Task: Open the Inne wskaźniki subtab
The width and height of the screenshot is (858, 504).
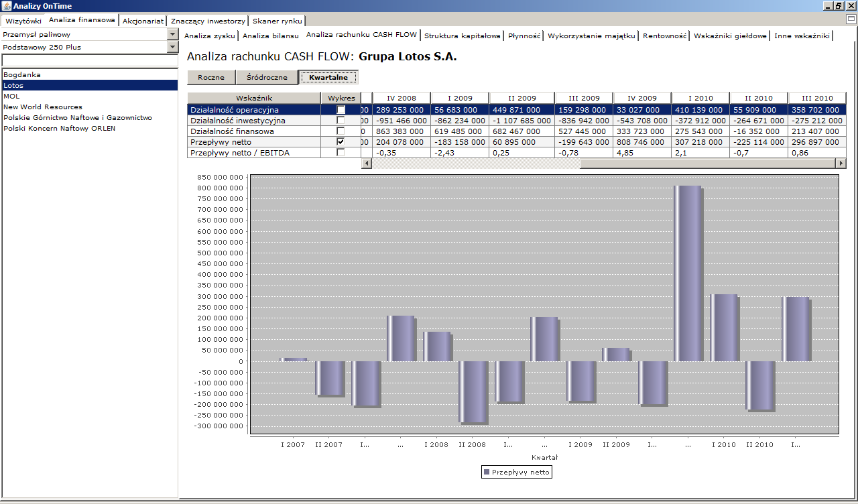Action: coord(802,36)
